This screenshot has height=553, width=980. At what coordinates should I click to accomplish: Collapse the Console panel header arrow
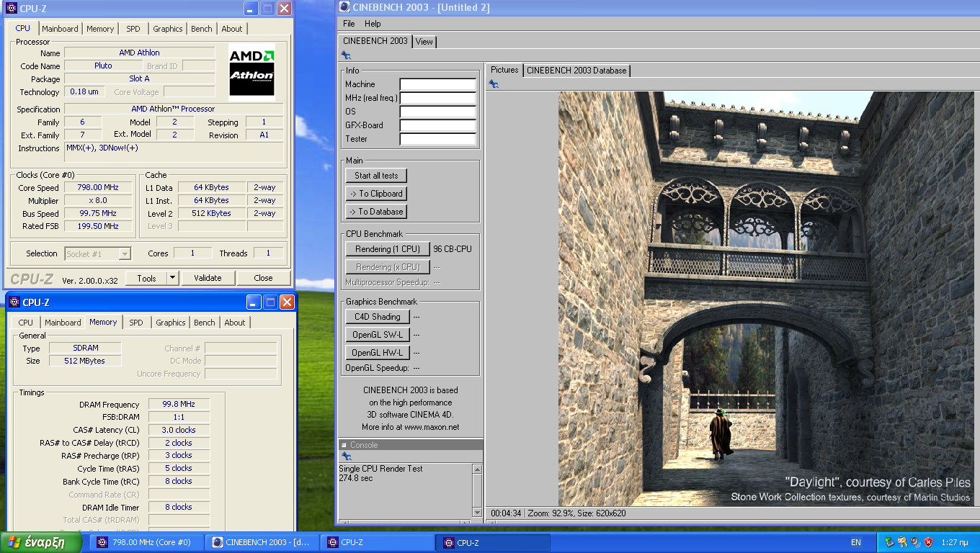tap(344, 445)
